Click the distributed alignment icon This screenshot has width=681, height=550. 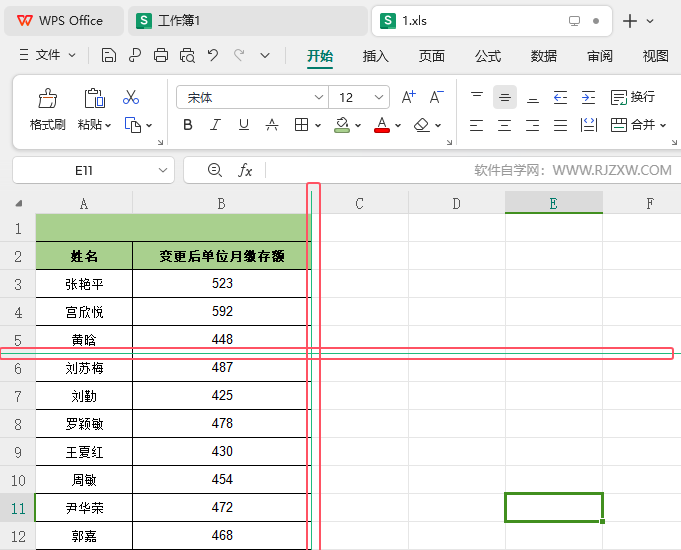click(x=588, y=125)
